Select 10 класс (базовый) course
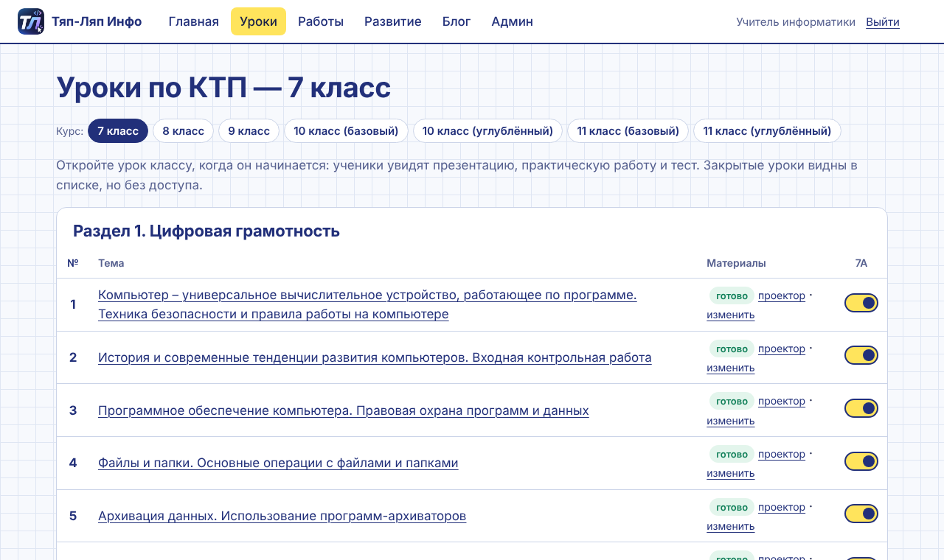Viewport: 944px width, 560px height. pos(346,131)
